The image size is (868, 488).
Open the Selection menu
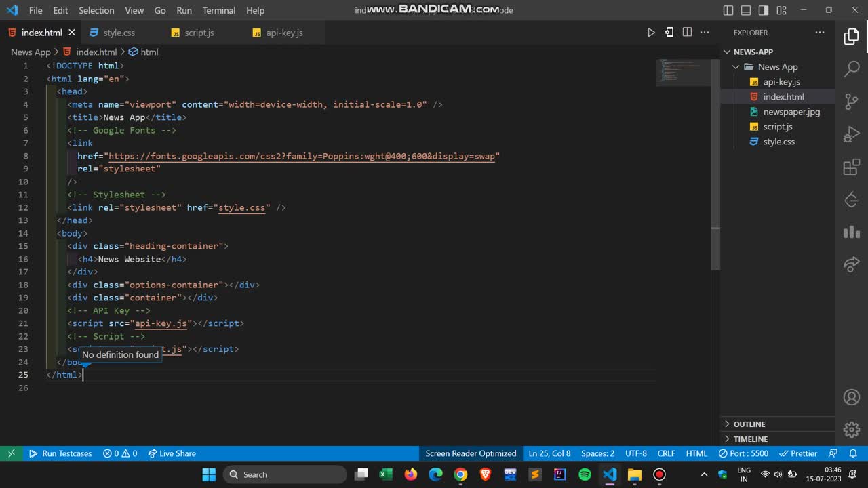pos(96,10)
